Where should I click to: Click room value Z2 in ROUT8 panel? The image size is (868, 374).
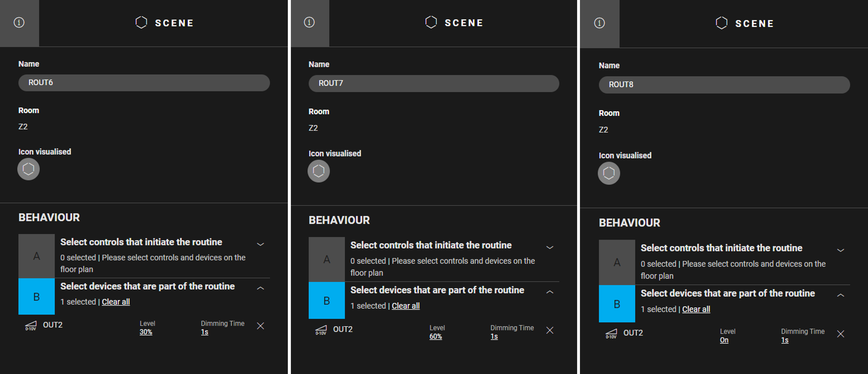click(604, 130)
